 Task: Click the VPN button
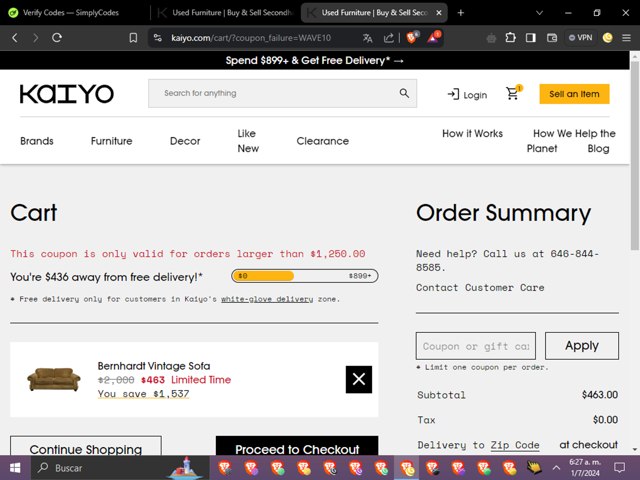(x=580, y=38)
